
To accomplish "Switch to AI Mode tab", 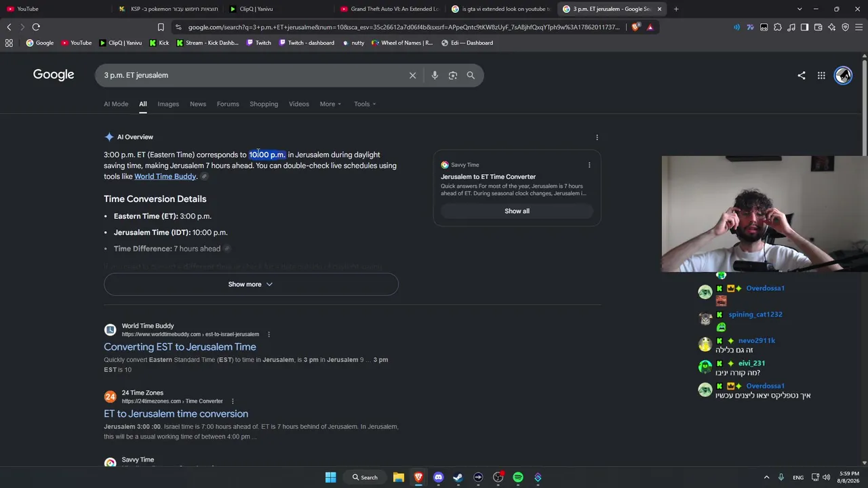I will pyautogui.click(x=116, y=104).
